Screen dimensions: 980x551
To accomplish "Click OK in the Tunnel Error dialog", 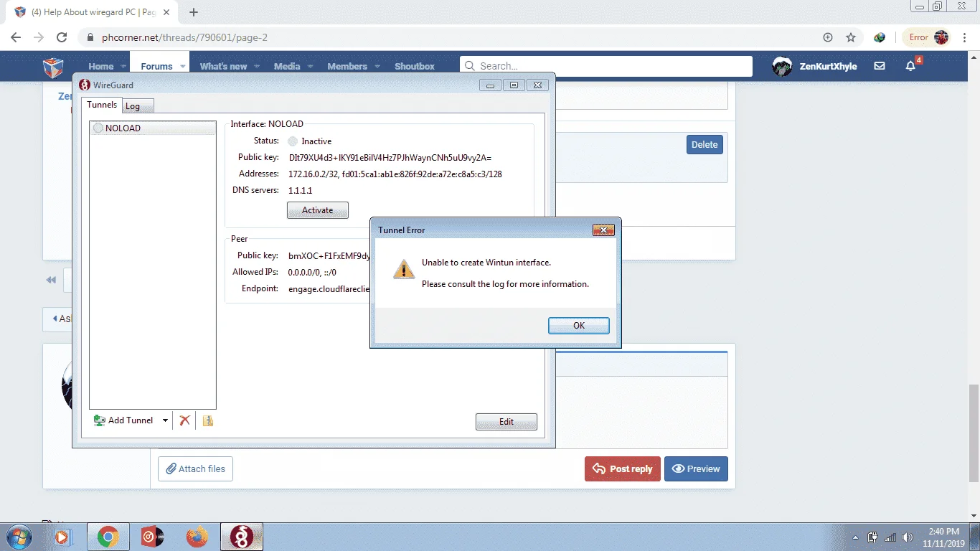I will (579, 326).
